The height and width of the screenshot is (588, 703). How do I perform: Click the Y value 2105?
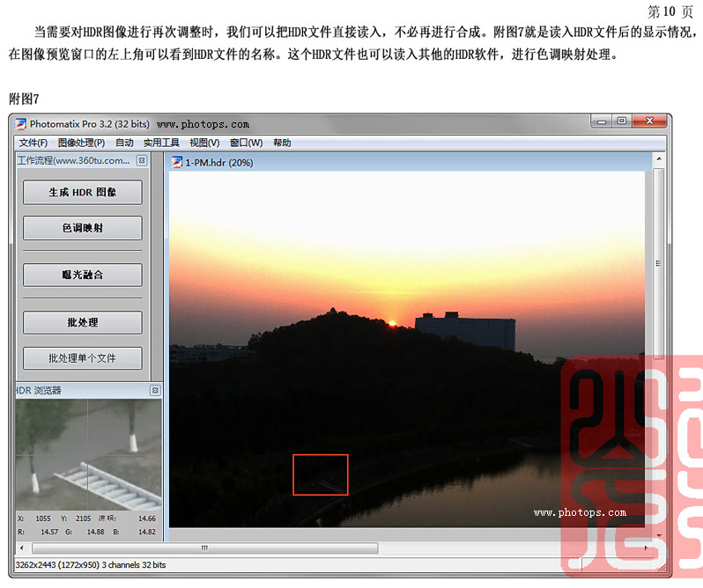[x=83, y=518]
